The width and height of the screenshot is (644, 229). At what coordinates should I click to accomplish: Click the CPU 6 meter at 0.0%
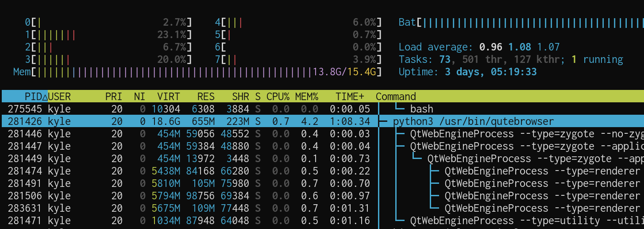298,47
